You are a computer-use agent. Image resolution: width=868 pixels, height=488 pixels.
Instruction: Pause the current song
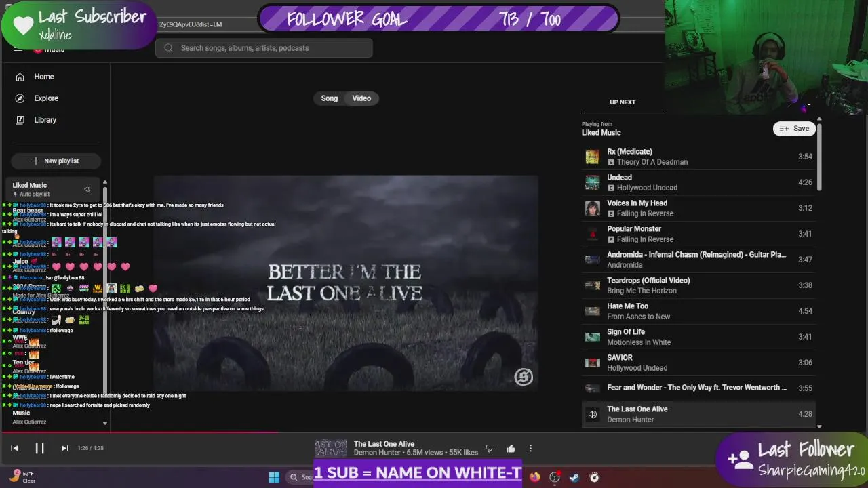tap(39, 448)
